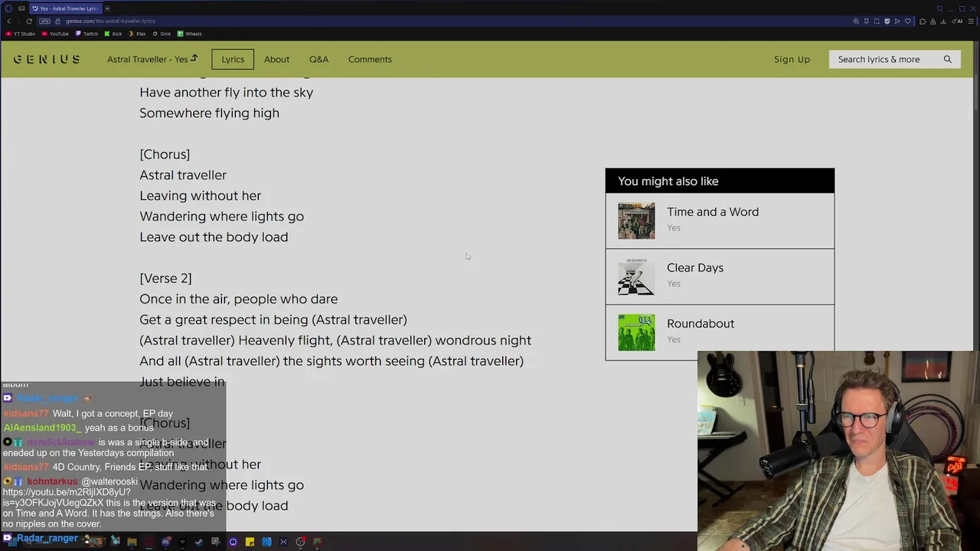This screenshot has width=980, height=551.
Task: Click the AI button in browser toolbar
Action: click(957, 21)
